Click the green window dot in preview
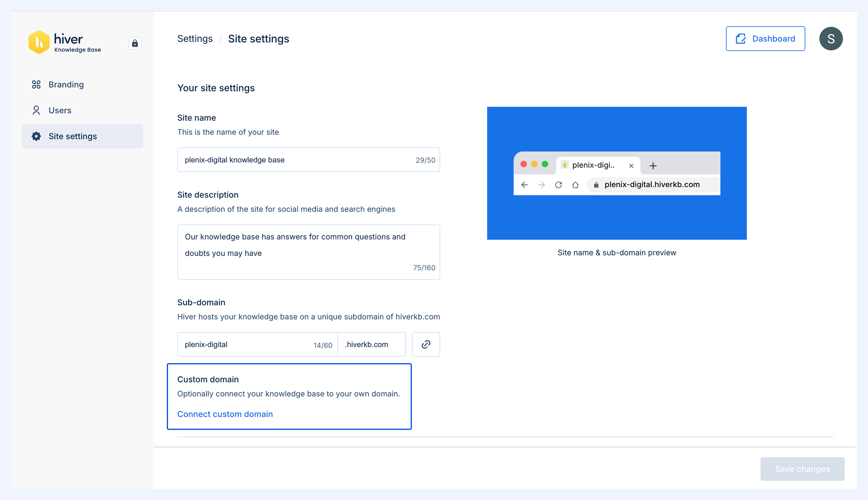 (x=545, y=164)
